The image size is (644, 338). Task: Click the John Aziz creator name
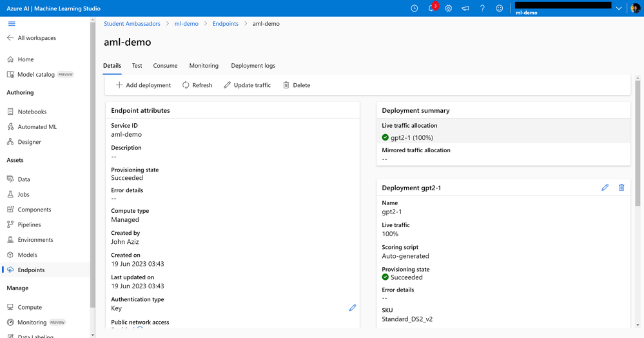(x=125, y=242)
